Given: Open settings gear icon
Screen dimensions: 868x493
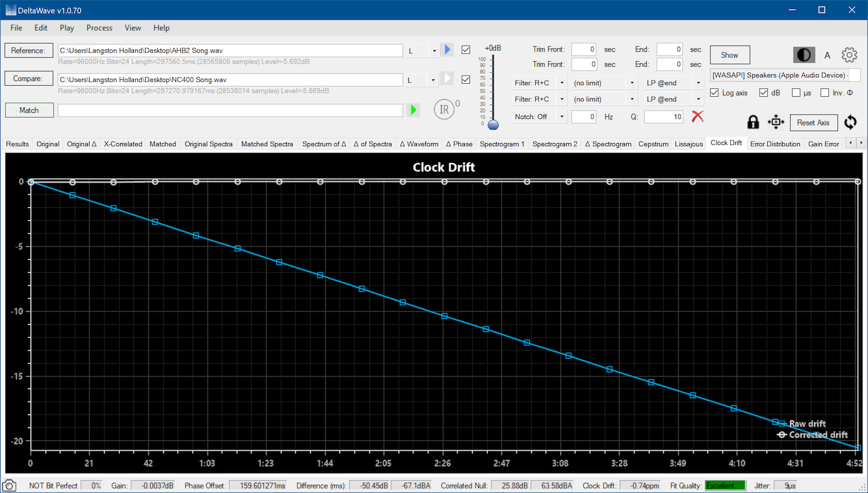Looking at the screenshot, I should (849, 55).
